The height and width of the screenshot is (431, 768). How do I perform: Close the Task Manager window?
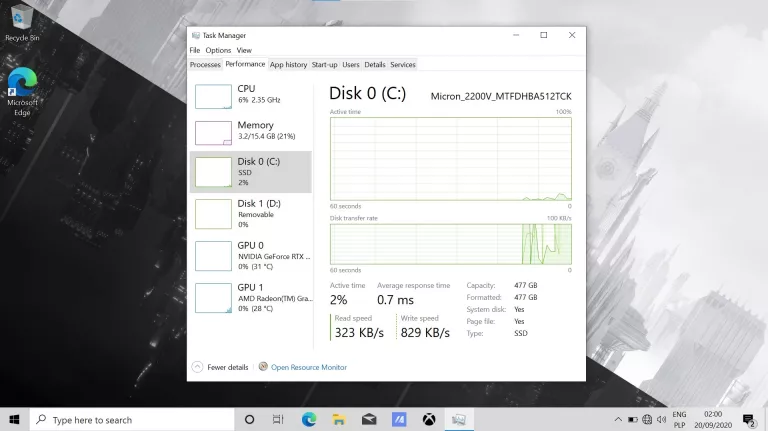tap(572, 35)
